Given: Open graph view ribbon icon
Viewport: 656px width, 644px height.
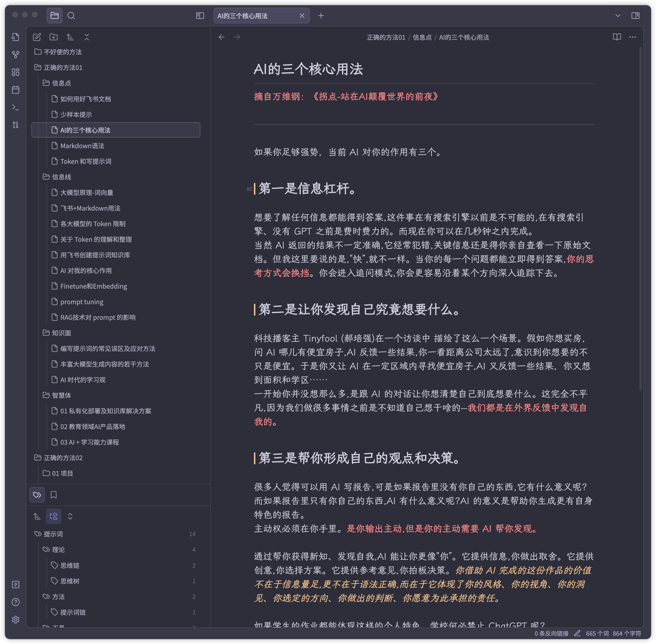Looking at the screenshot, I should (16, 54).
